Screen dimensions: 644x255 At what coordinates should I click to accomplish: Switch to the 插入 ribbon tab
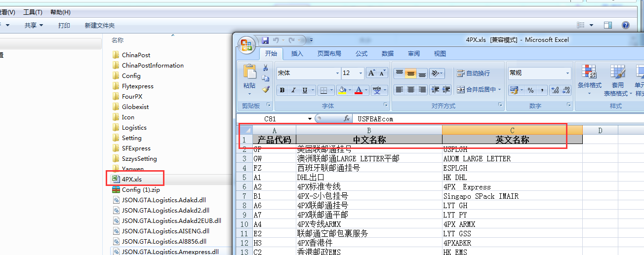[297, 54]
